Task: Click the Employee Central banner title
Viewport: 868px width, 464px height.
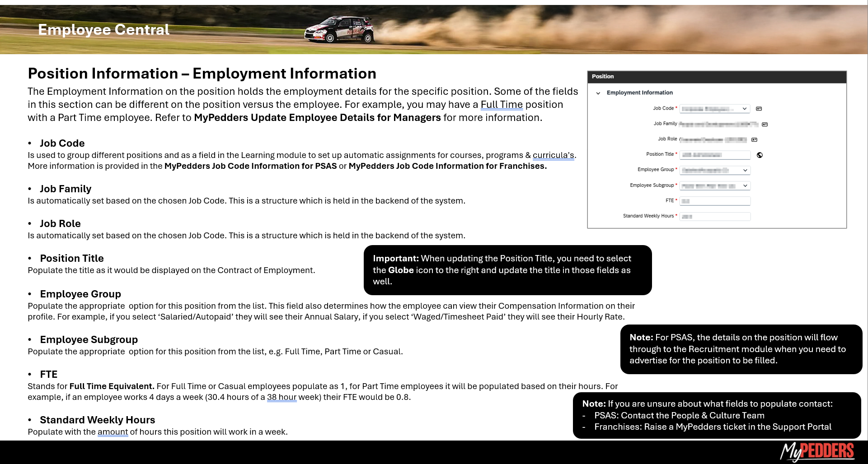Action: tap(103, 30)
